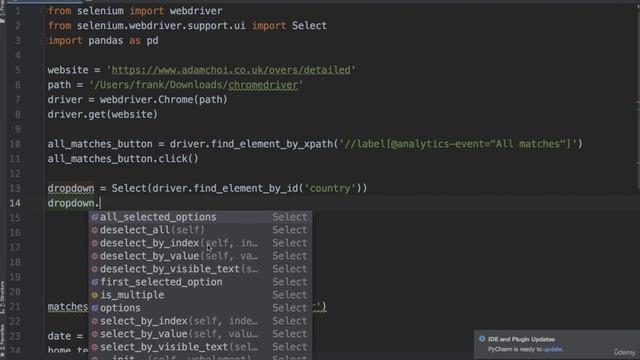Click the property icon beside options
The width and height of the screenshot is (640, 360).
(95, 308)
